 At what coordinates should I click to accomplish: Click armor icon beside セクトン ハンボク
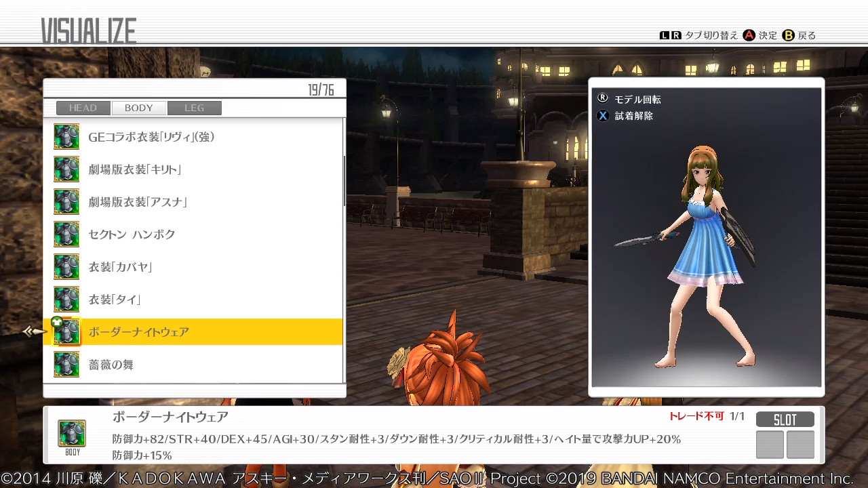pos(66,235)
